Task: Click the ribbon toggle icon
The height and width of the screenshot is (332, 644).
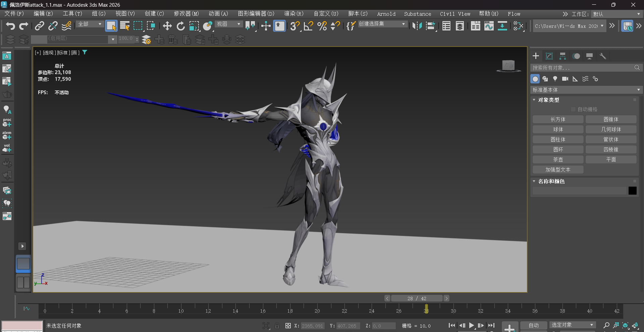Action: coord(476,26)
